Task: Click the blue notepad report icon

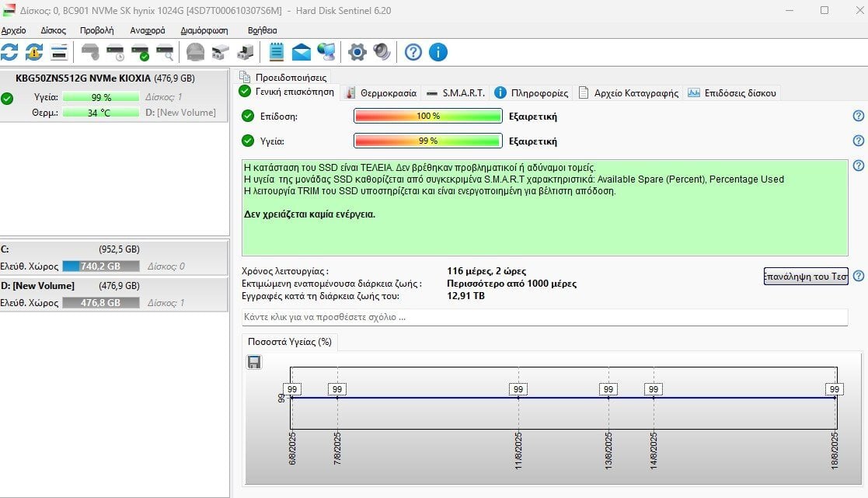Action: click(276, 52)
